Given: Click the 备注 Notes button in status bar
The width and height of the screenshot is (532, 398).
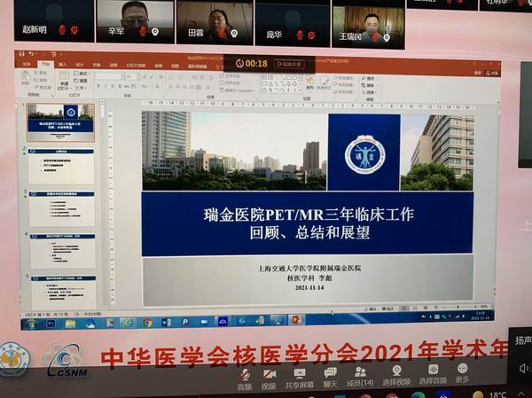Looking at the screenshot, I should tap(371, 309).
